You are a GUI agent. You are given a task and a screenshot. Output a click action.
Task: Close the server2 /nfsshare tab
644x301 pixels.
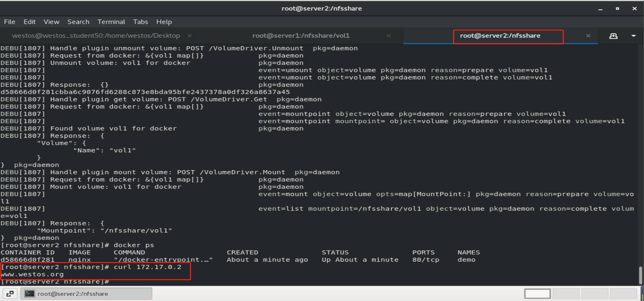[588, 36]
